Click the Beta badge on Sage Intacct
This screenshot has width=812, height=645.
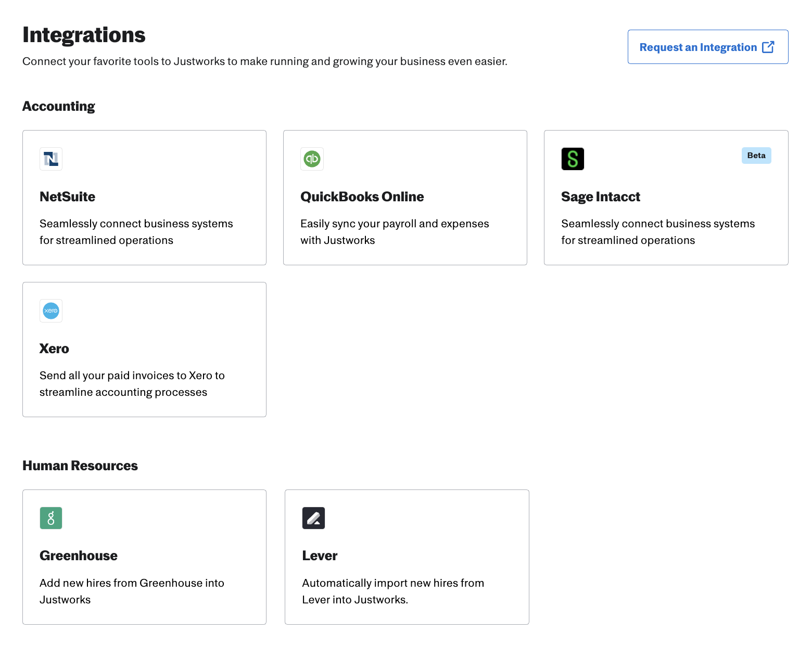[x=756, y=155]
